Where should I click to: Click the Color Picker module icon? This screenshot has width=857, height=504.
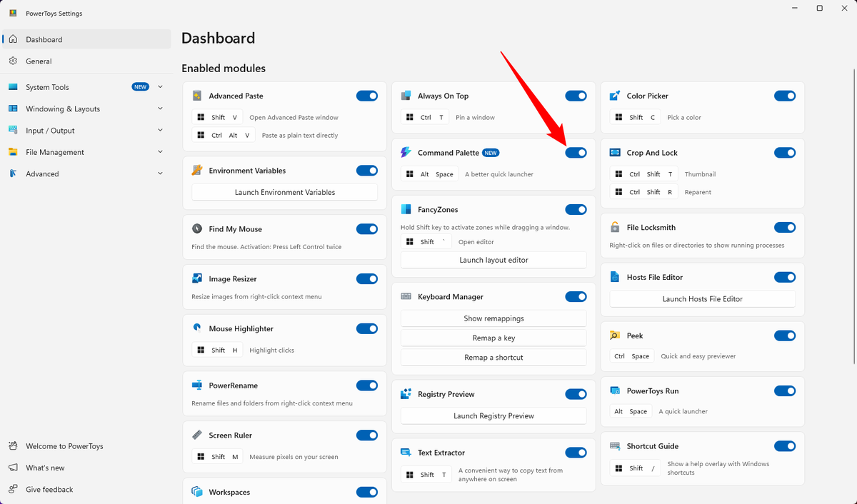615,96
